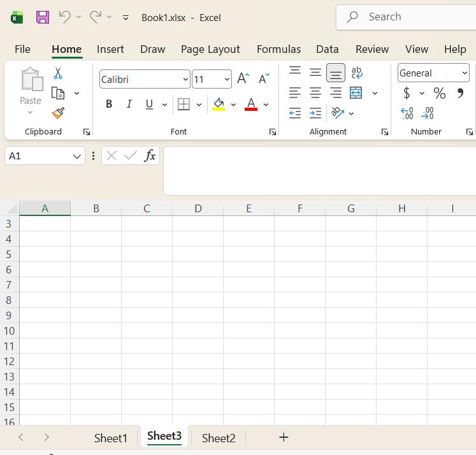Screen dimensions: 476x455
Task: Select row 10 header
Action: (10, 331)
